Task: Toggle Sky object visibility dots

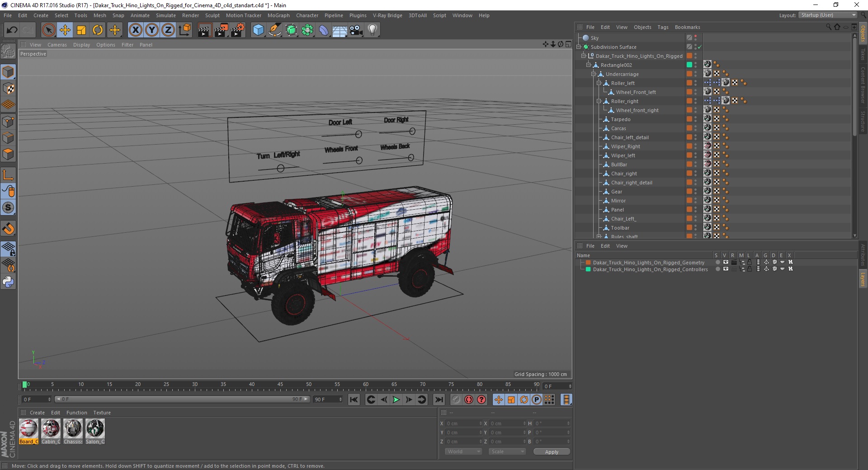Action: tap(696, 38)
